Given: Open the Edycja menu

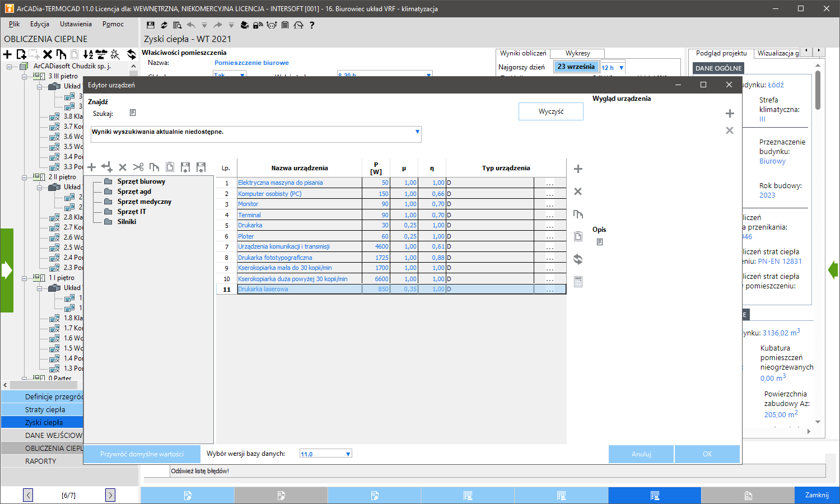Looking at the screenshot, I should pyautogui.click(x=40, y=24).
